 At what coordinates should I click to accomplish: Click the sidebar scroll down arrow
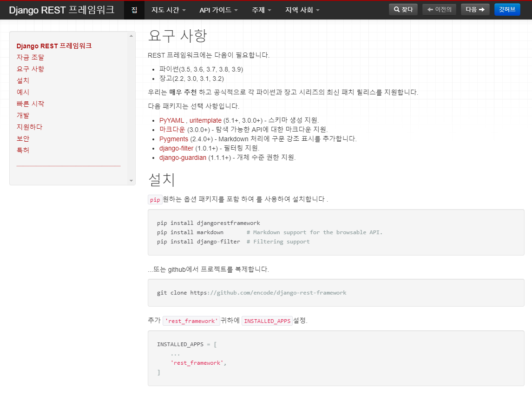[x=131, y=181]
